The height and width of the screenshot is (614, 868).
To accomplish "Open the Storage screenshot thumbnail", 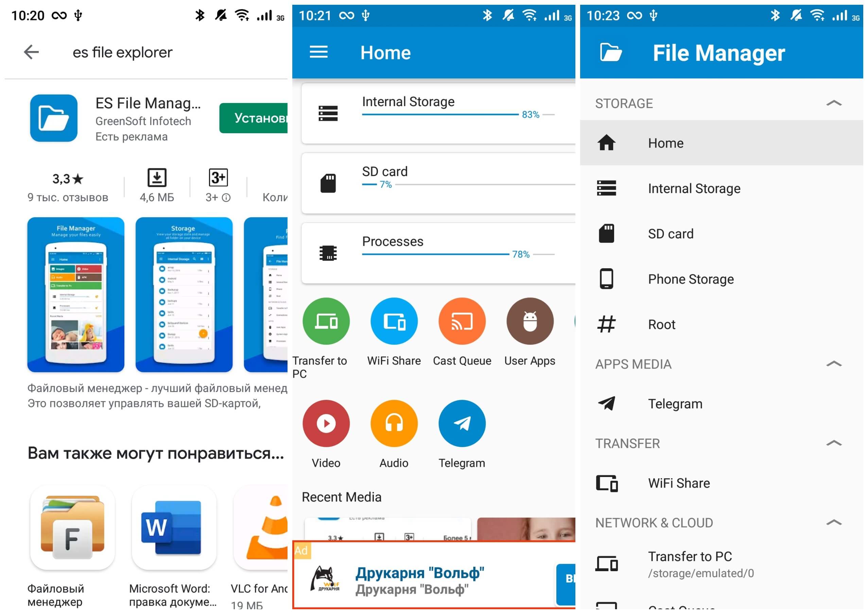I will 184,294.
